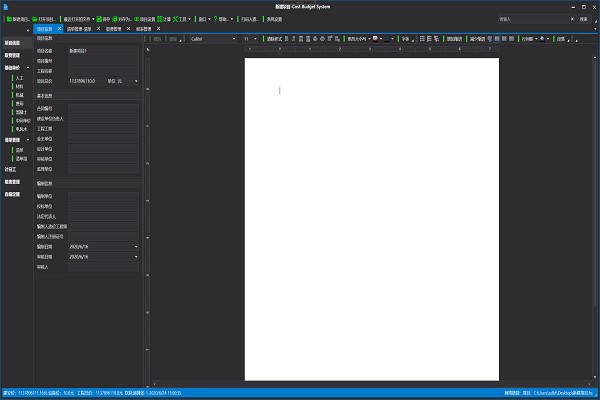Image resolution: width=600 pixels, height=400 pixels.
Task: Click the Search (搜索) button
Action: click(583, 18)
